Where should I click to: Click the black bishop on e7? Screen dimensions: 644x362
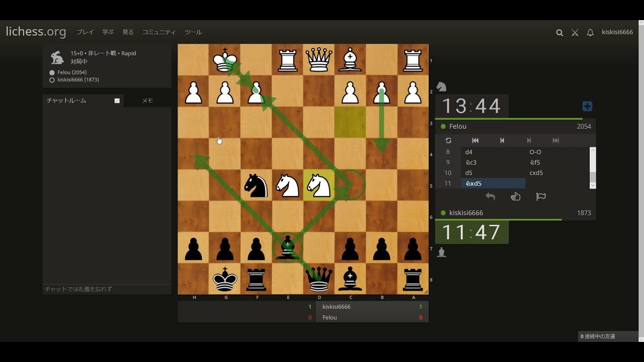[287, 248]
